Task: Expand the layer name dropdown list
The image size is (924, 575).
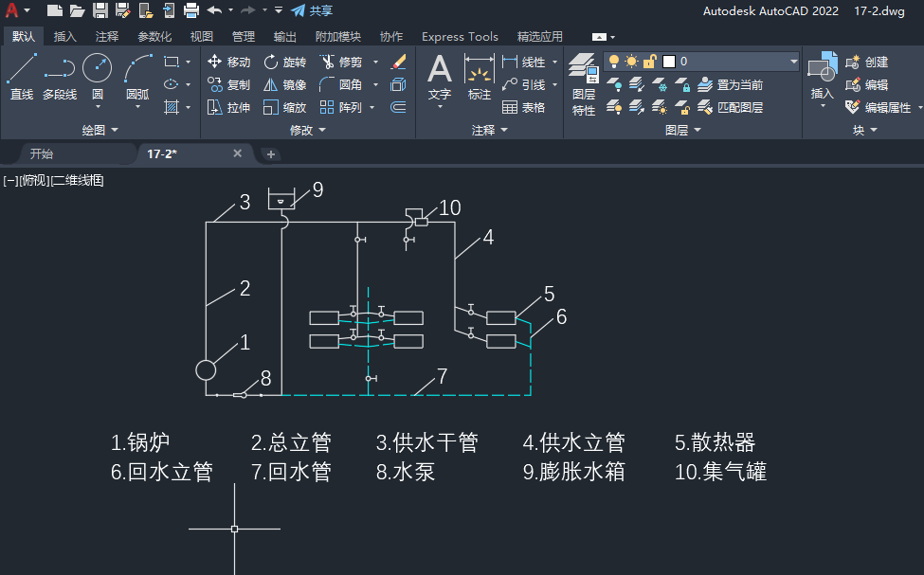Action: click(x=793, y=62)
